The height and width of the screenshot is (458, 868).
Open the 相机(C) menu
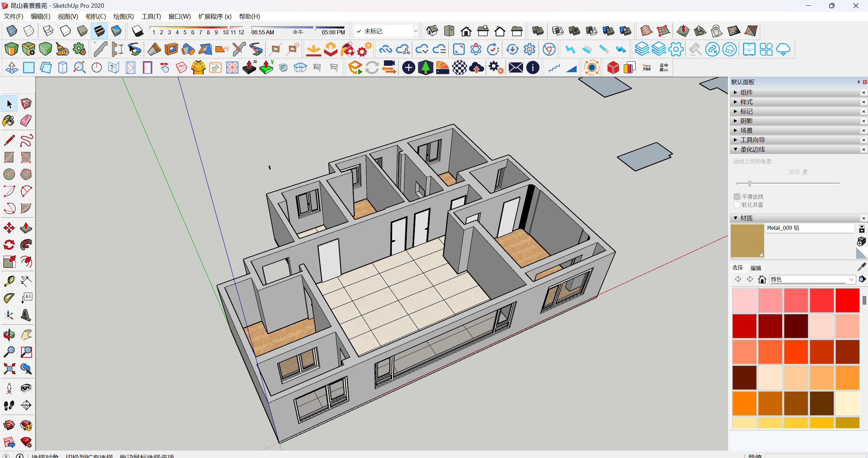pos(96,16)
